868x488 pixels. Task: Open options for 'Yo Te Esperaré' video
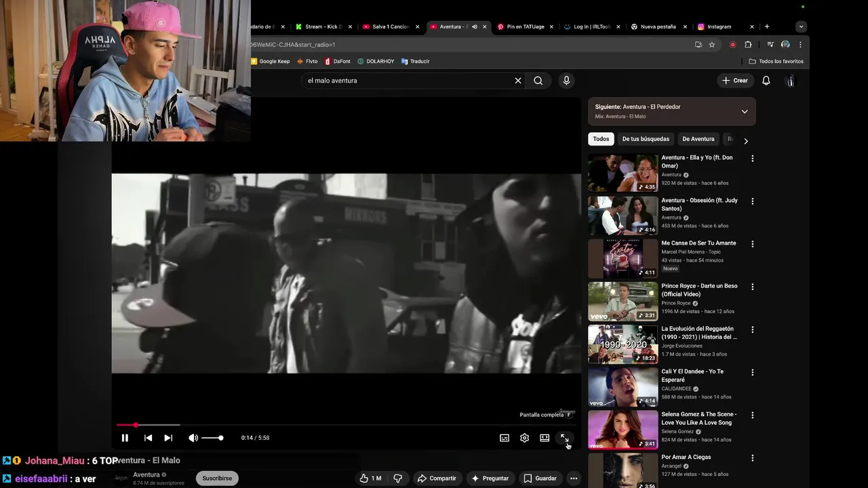click(752, 372)
